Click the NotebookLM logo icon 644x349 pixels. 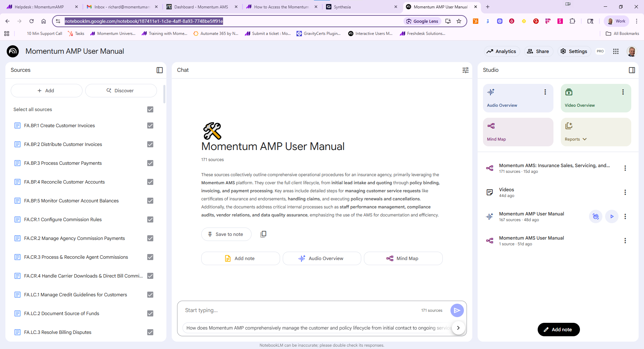pos(13,51)
